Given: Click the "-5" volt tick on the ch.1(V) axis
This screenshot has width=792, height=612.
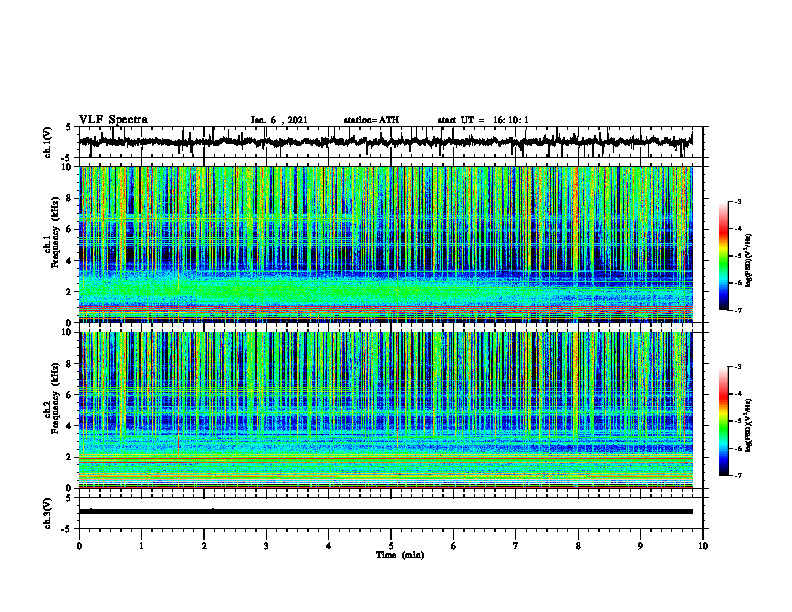Looking at the screenshot, I should [x=67, y=158].
